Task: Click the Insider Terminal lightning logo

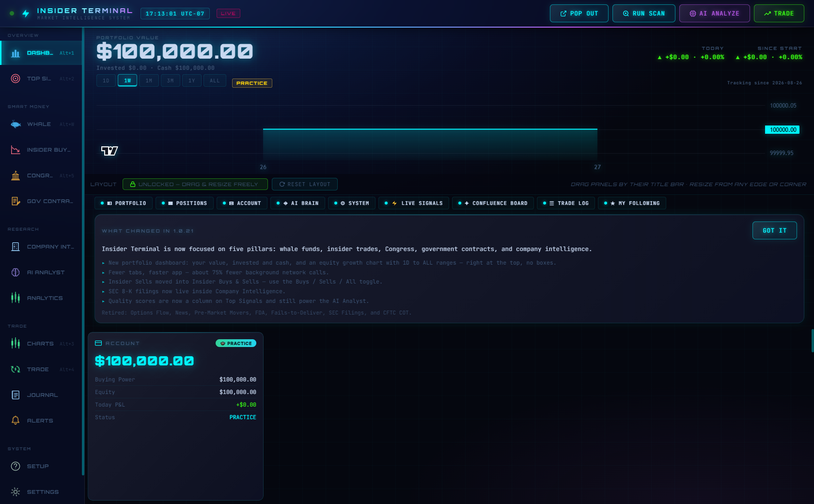Action: tap(26, 14)
